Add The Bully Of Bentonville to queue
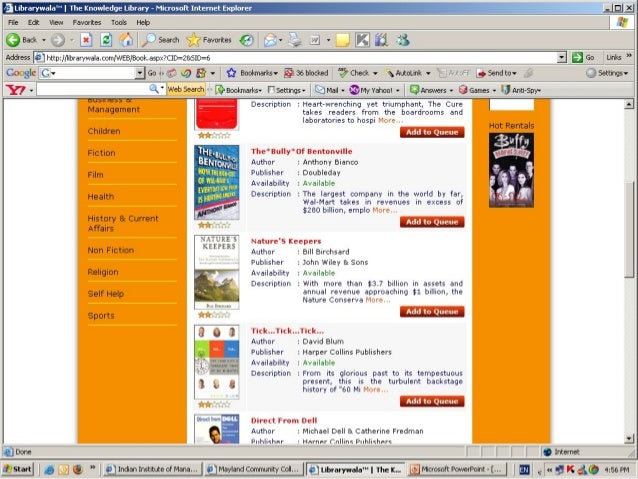This screenshot has width=638, height=479. click(432, 222)
